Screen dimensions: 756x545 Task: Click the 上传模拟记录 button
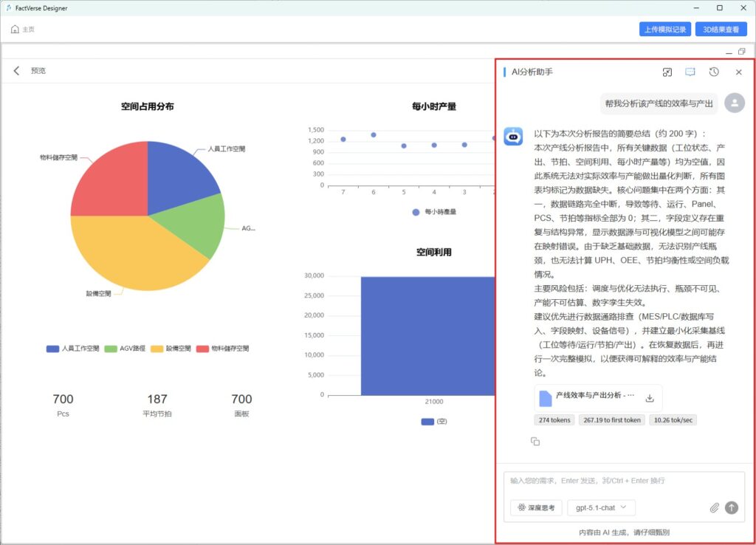664,30
